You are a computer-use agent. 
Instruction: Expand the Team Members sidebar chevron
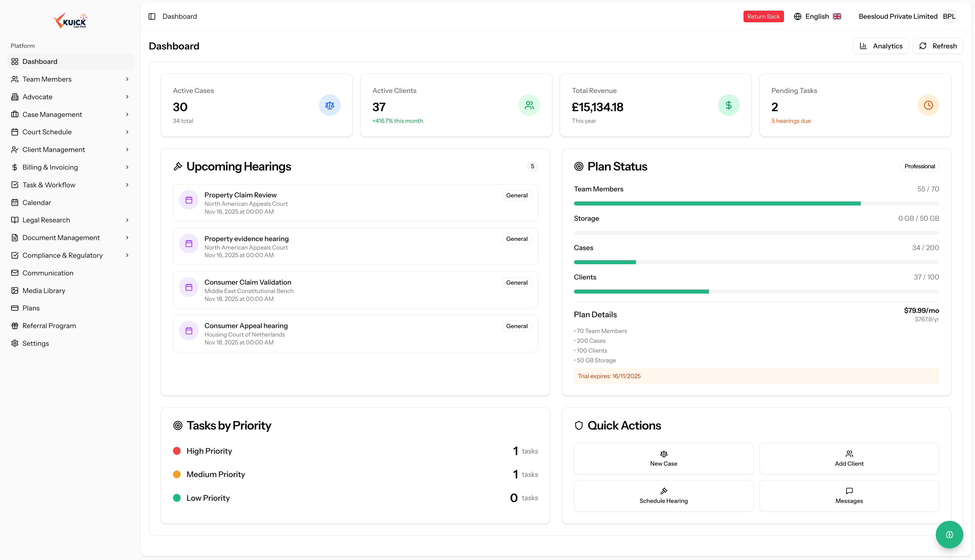coord(127,79)
